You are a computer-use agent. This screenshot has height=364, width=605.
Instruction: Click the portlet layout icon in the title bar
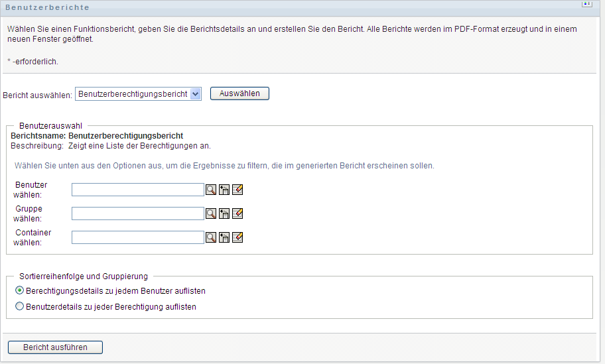coord(586,4)
